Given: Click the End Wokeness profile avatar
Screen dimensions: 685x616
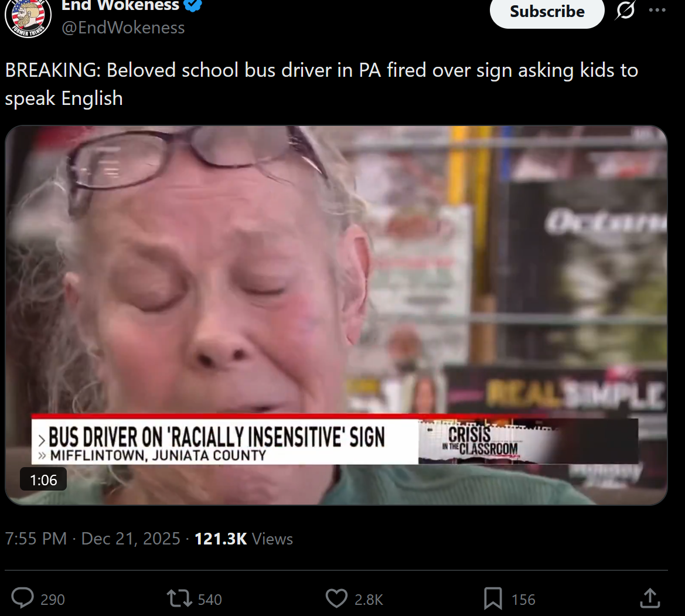Looking at the screenshot, I should 28,18.
